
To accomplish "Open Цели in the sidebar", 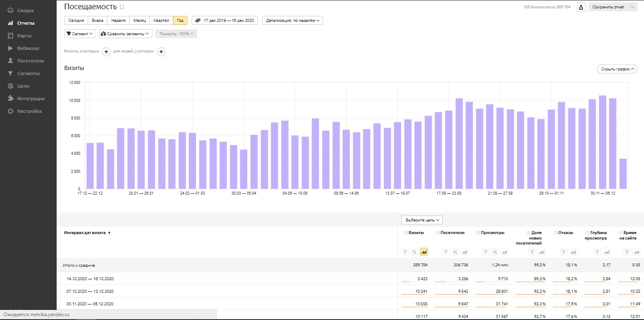I will [x=23, y=86].
